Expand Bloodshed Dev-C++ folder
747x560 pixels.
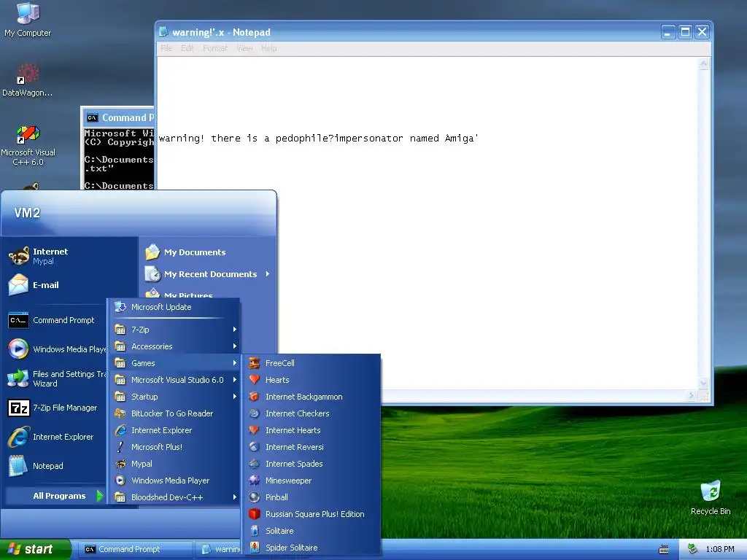174,497
